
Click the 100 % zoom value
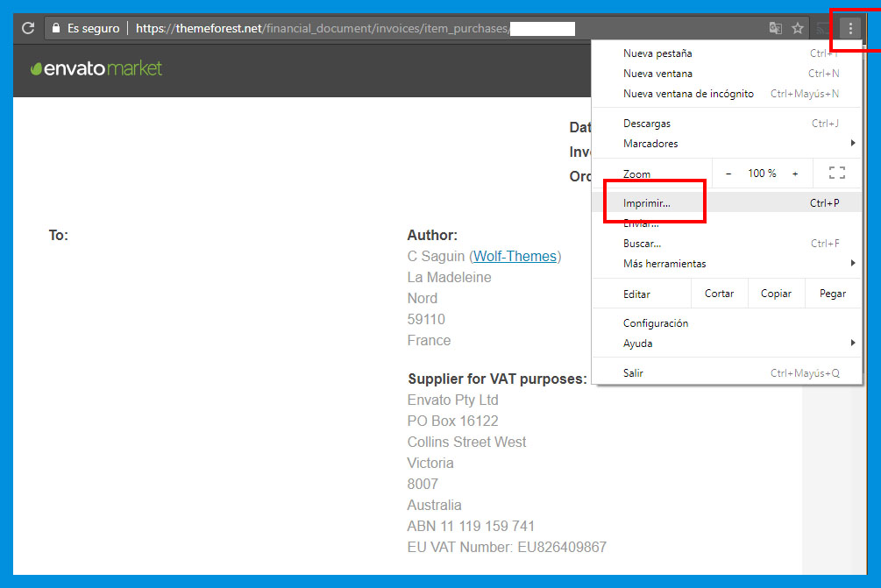pos(762,174)
